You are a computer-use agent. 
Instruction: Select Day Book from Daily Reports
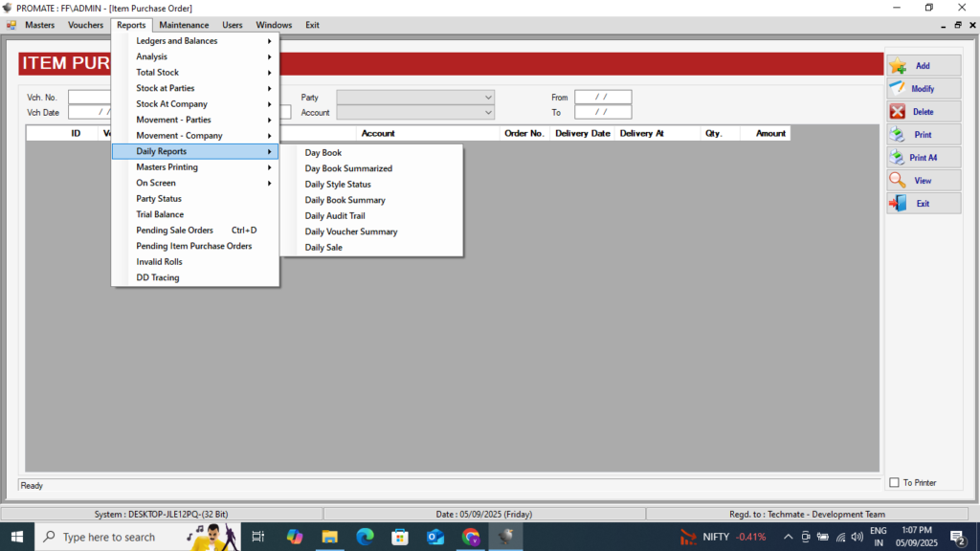coord(323,153)
